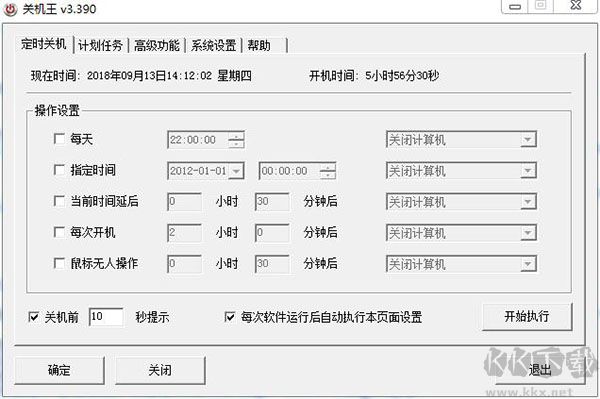600x399 pixels.
Task: Click spinner arrows on 22:00:00 field
Action: pyautogui.click(x=236, y=140)
